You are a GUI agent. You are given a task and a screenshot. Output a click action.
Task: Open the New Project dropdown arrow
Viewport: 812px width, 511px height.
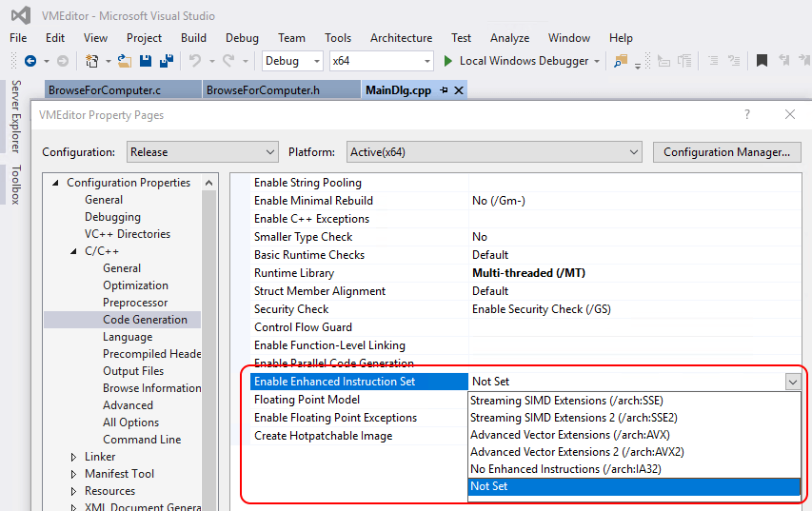click(x=109, y=62)
